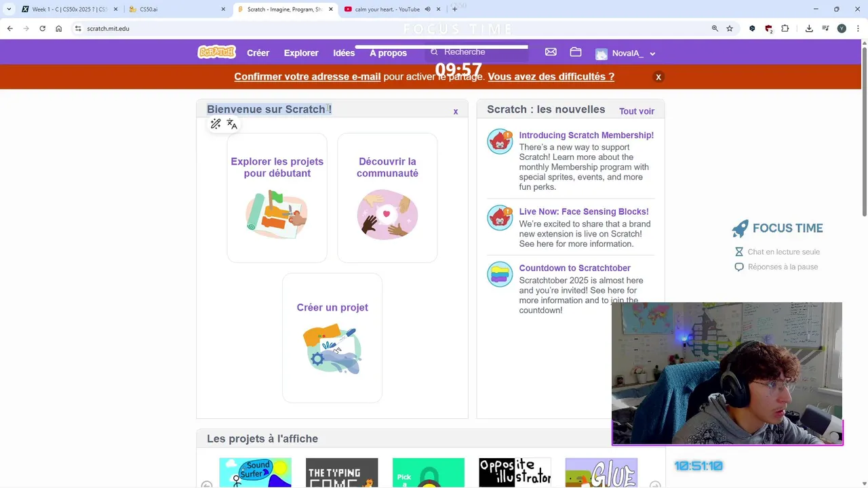The image size is (868, 488).
Task: Go back with browser back arrow
Action: coord(9,28)
